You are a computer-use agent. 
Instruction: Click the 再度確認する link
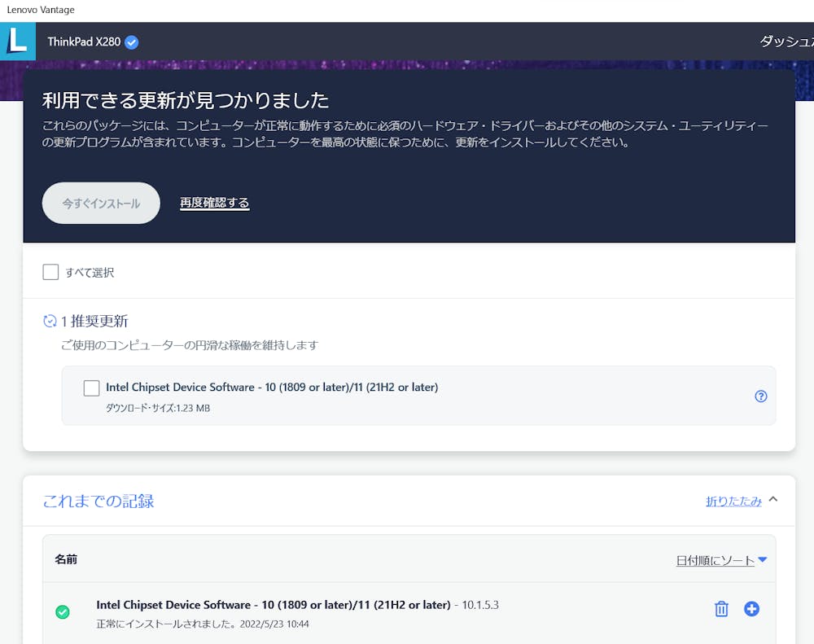214,203
